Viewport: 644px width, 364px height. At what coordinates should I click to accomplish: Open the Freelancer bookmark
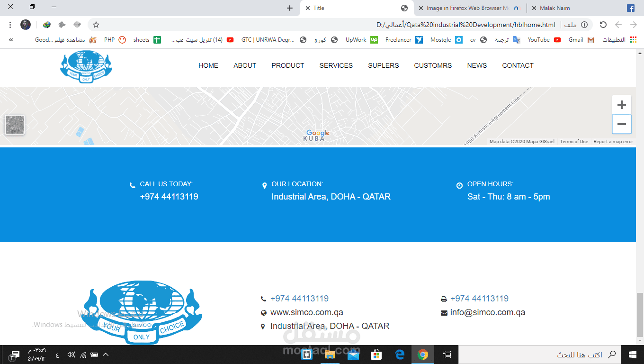tap(404, 40)
